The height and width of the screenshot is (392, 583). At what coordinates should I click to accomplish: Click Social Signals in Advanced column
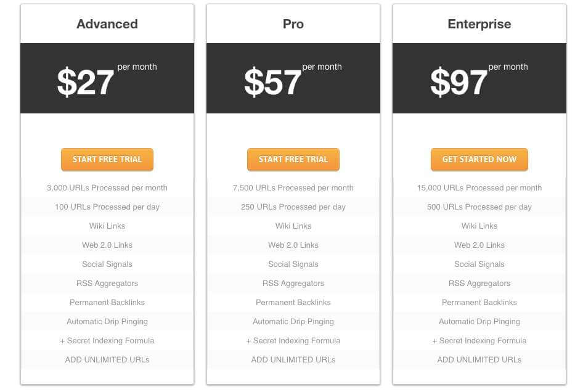[107, 264]
